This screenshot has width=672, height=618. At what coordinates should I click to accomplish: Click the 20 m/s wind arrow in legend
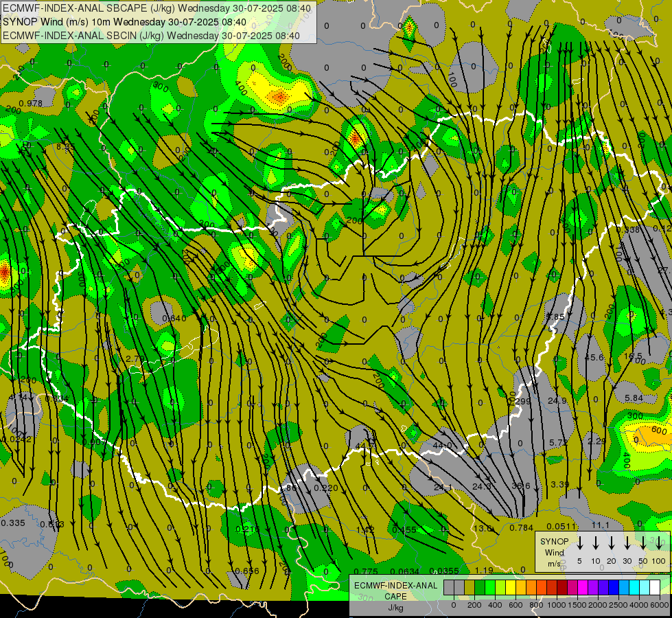(x=612, y=543)
